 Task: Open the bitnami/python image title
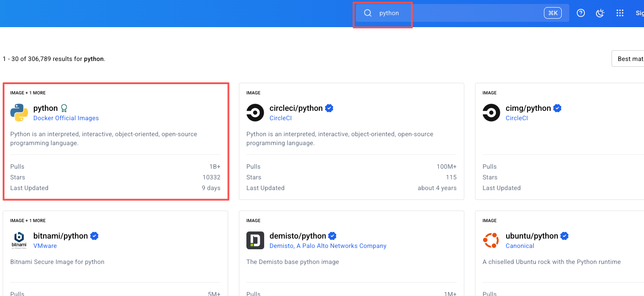coord(60,236)
